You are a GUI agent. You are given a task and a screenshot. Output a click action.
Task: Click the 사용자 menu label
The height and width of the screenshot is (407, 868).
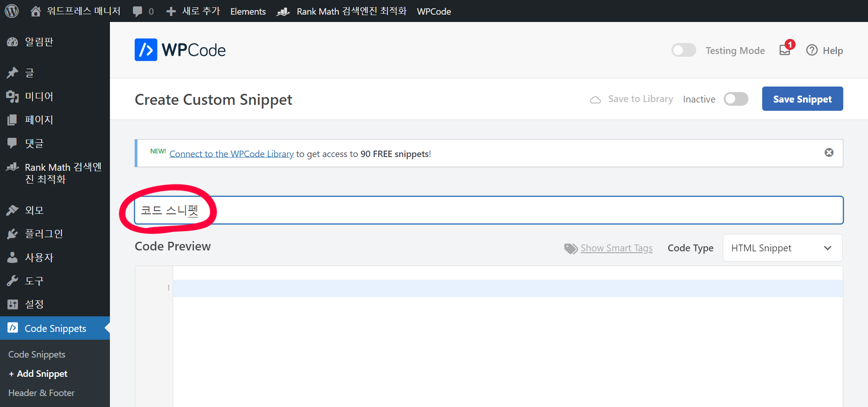tap(39, 257)
